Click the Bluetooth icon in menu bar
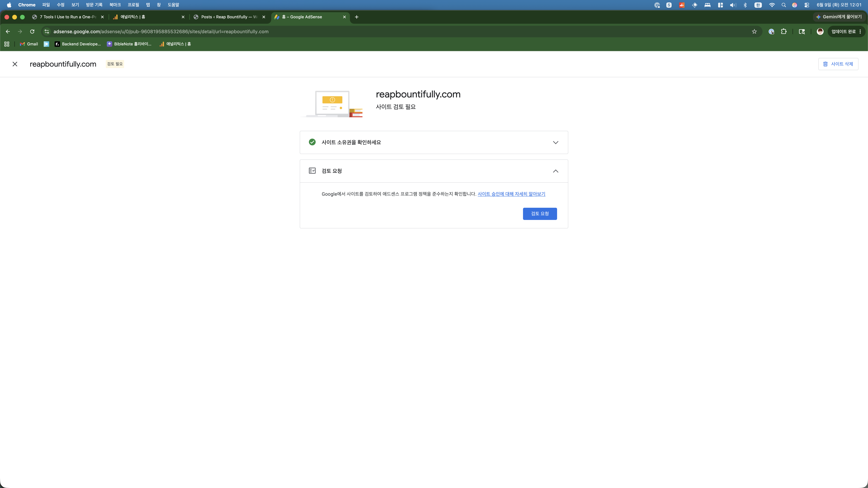Image resolution: width=868 pixels, height=488 pixels. 745,5
